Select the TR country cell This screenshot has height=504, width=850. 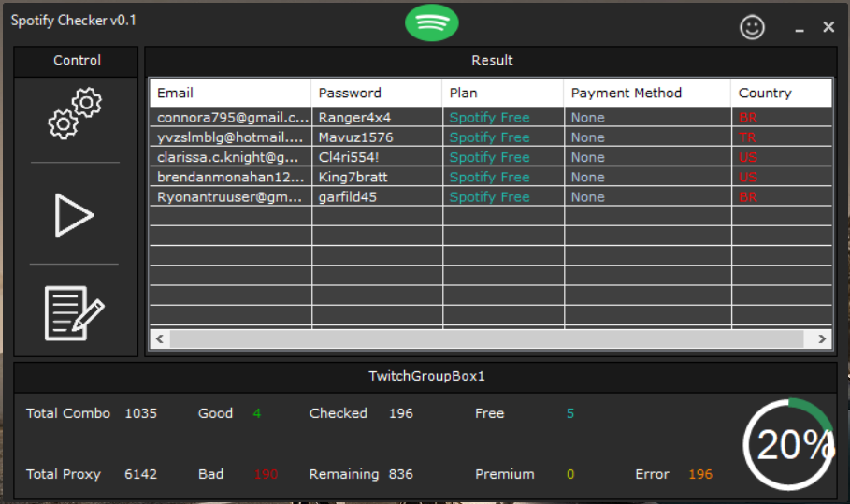781,137
